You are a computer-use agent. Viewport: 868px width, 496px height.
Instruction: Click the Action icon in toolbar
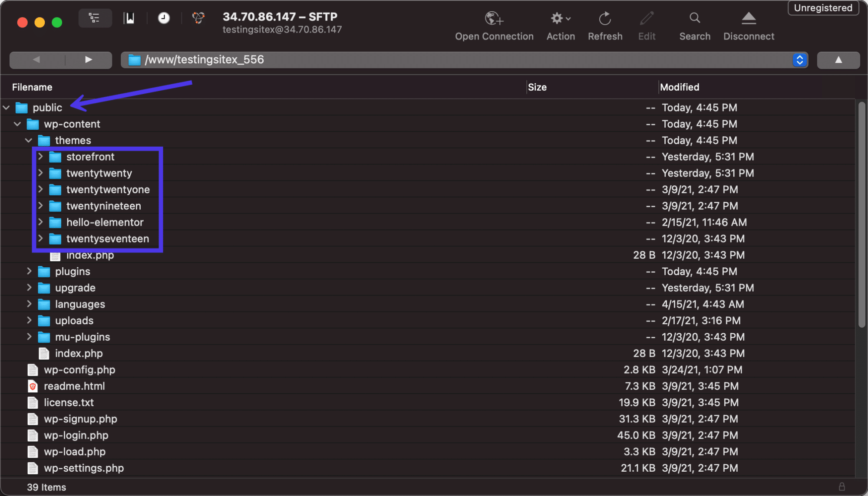point(561,19)
